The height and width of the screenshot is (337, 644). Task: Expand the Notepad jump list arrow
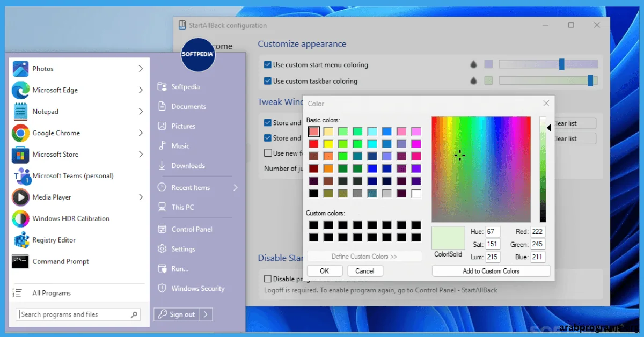141,112
